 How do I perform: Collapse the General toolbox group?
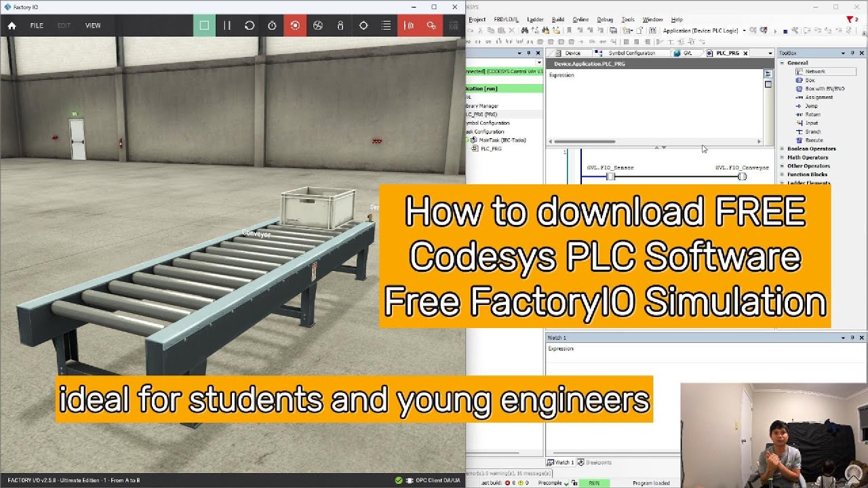(x=782, y=63)
